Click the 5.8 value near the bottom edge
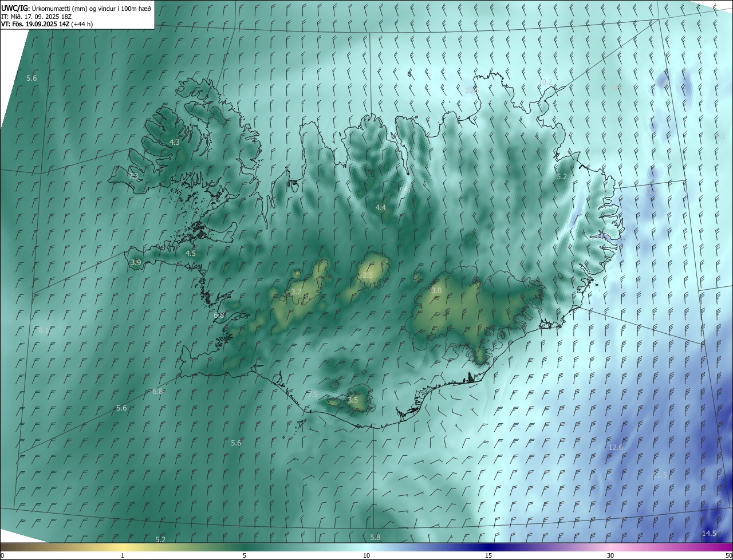Screen dimensions: 733x560 [375, 537]
